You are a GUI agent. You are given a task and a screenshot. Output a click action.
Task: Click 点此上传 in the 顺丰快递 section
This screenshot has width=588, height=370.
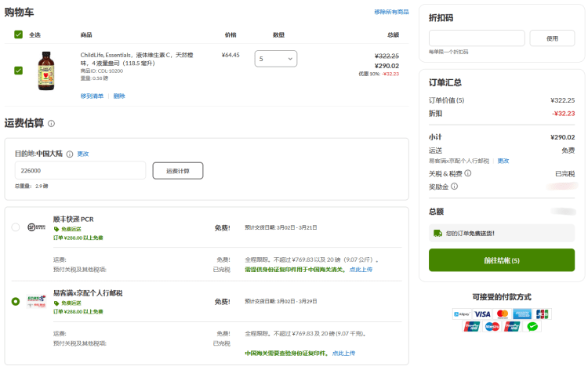point(361,270)
